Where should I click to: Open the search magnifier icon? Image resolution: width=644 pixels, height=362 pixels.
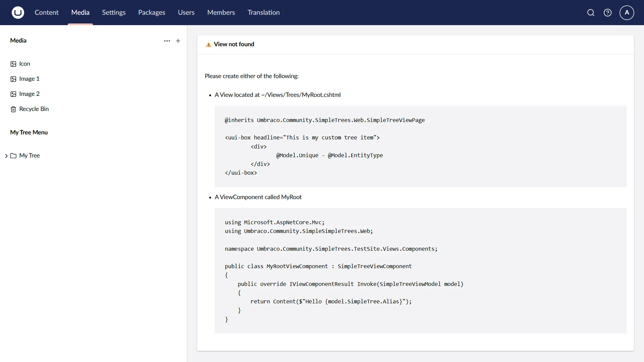pyautogui.click(x=591, y=13)
